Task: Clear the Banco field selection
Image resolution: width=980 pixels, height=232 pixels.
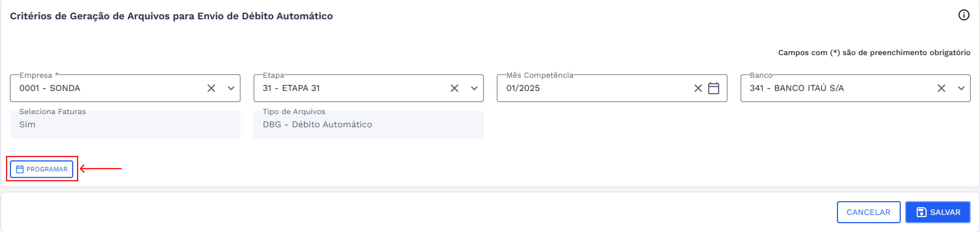Action: pos(941,88)
